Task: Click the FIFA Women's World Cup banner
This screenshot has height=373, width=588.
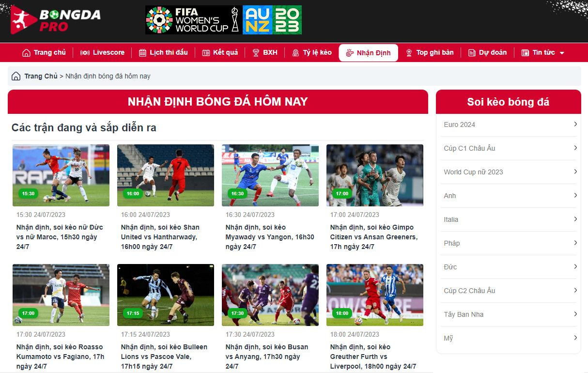Action: [x=223, y=20]
